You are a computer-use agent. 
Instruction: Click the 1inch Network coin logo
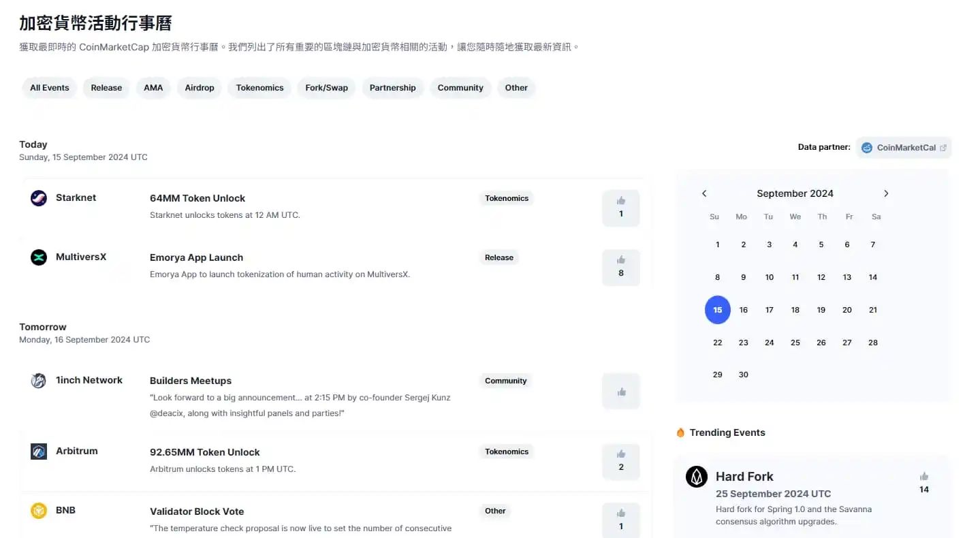click(x=39, y=381)
